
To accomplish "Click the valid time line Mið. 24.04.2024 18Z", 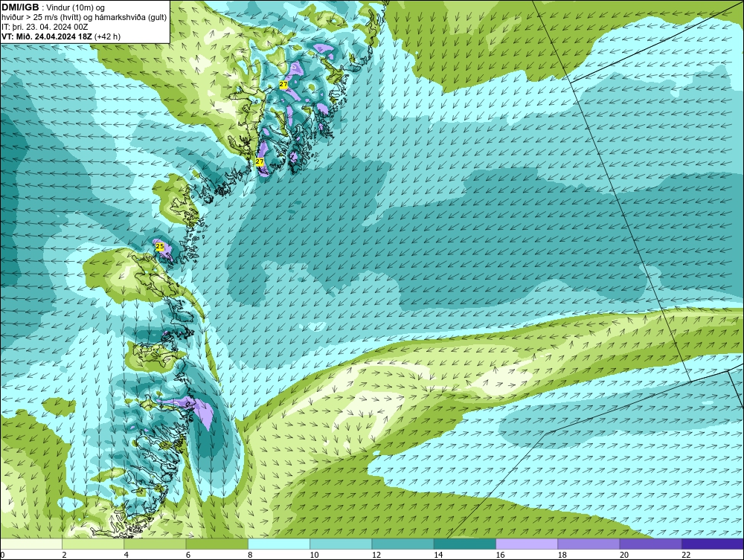I will (53, 36).
